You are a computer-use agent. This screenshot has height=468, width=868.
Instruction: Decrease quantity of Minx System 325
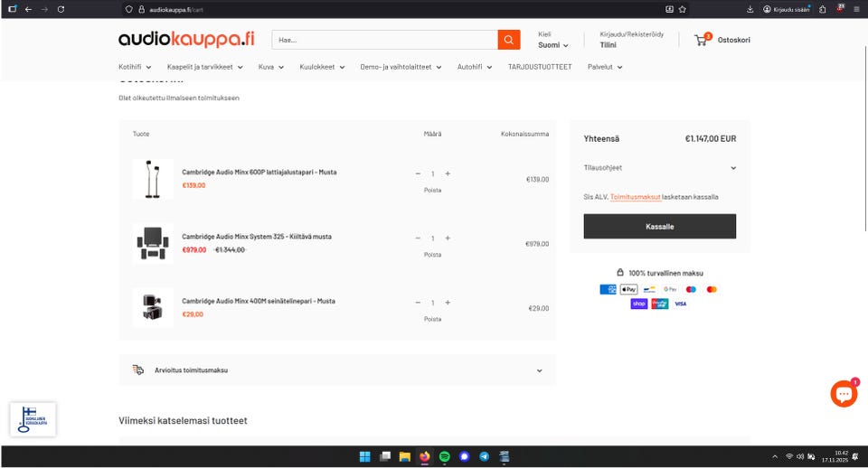(418, 239)
